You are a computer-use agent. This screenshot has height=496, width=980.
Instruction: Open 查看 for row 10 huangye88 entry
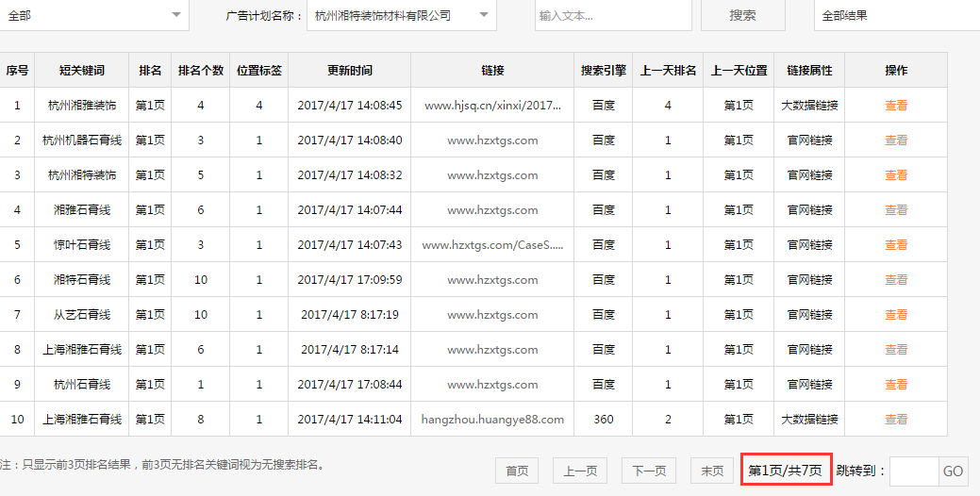pos(896,420)
